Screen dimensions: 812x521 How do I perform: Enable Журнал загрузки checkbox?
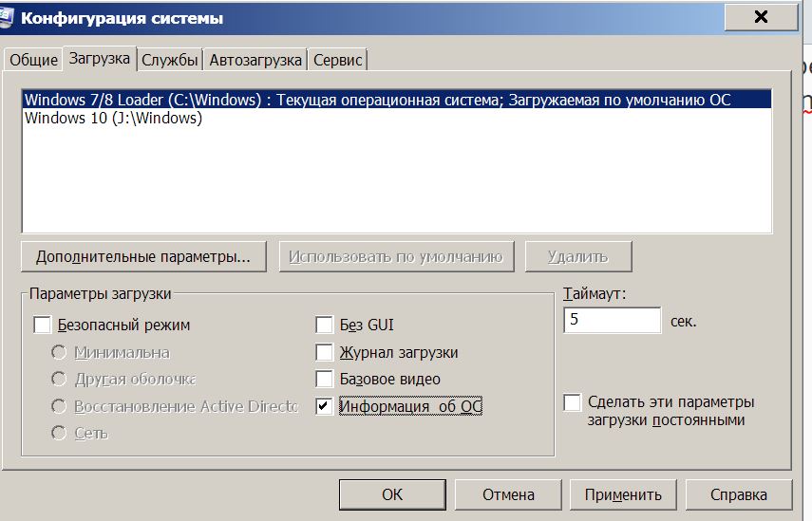[x=325, y=353]
